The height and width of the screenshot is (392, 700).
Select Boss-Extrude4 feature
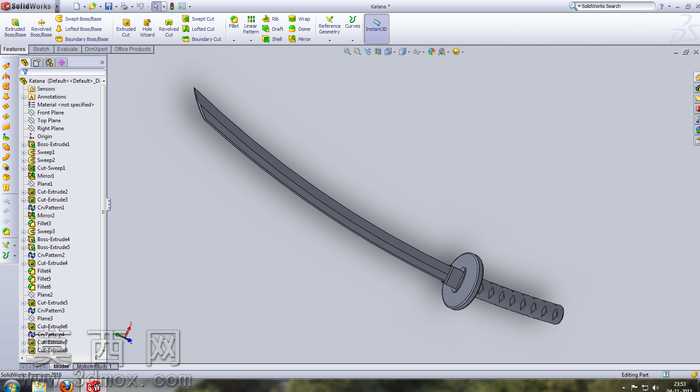(x=49, y=239)
